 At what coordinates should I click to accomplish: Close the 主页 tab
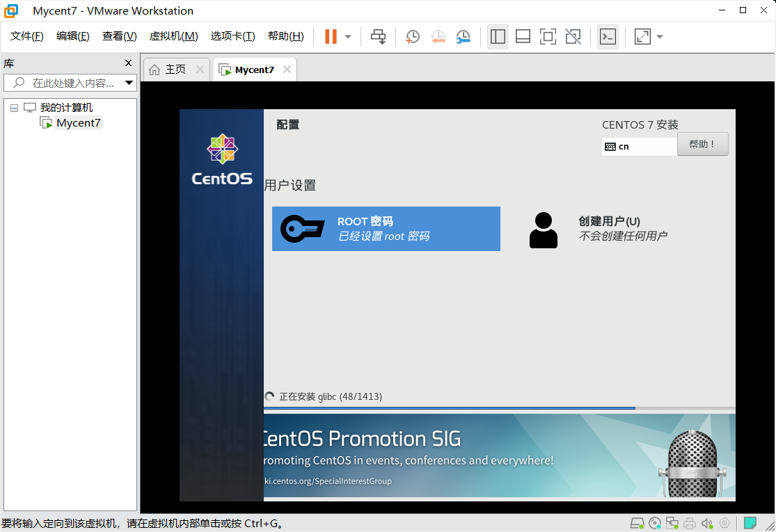tap(200, 70)
